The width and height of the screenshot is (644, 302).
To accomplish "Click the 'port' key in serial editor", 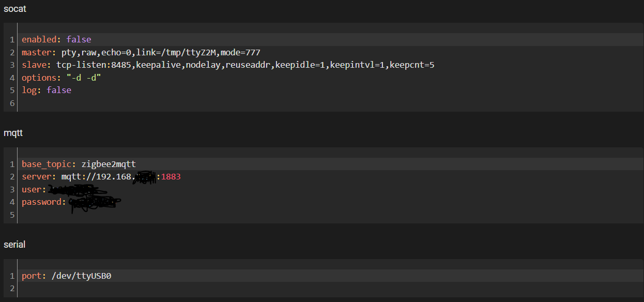I will tap(32, 276).
